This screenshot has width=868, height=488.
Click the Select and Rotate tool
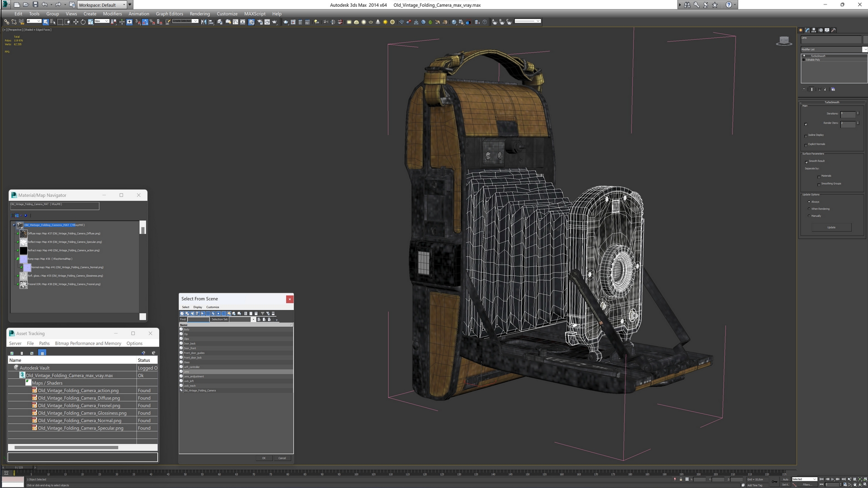tap(83, 22)
